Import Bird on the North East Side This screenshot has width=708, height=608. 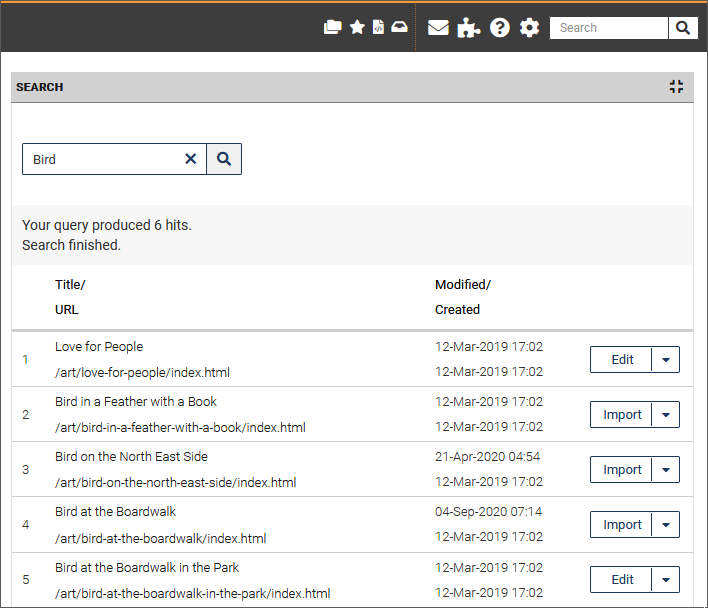coord(621,470)
